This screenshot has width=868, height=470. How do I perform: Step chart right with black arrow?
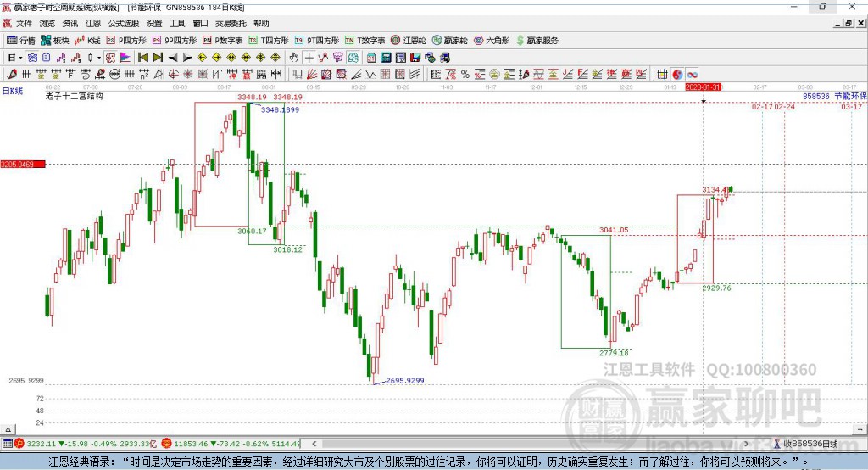coord(187,57)
